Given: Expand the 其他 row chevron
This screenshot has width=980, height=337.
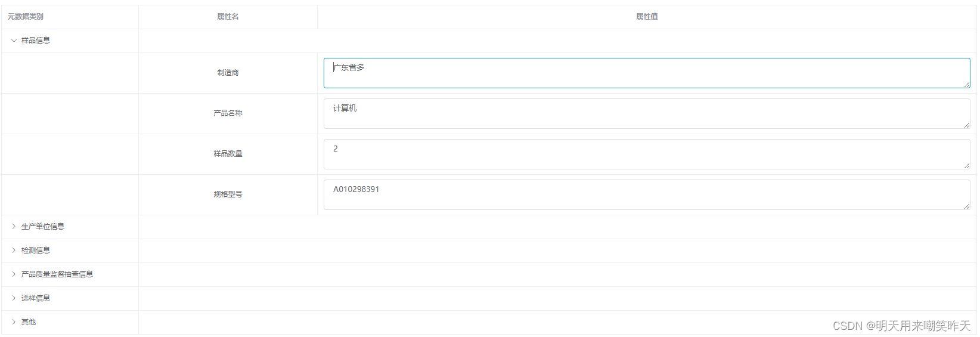Looking at the screenshot, I should pos(14,322).
